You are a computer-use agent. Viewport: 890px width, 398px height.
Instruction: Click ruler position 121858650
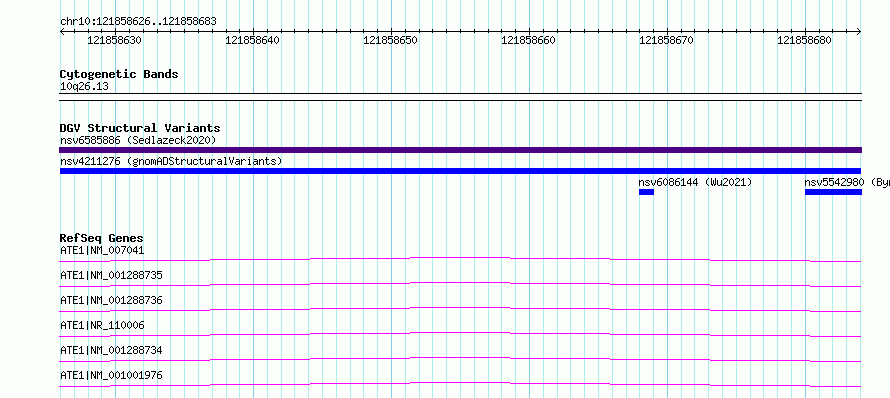coord(391,40)
